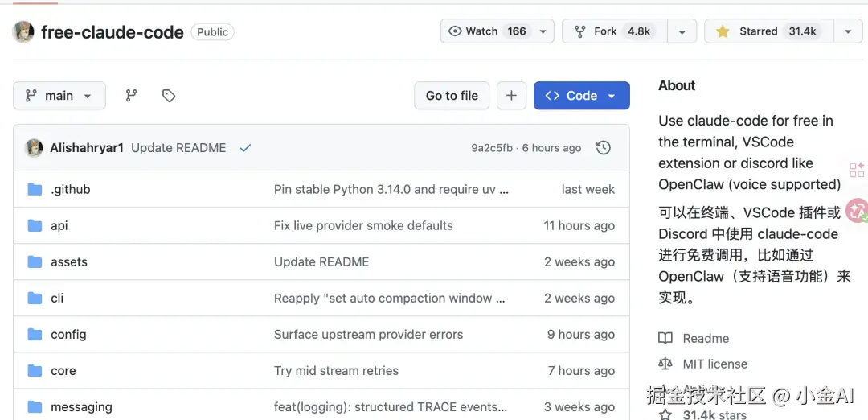Click the messaging folder icon
The width and height of the screenshot is (868, 420).
(35, 406)
